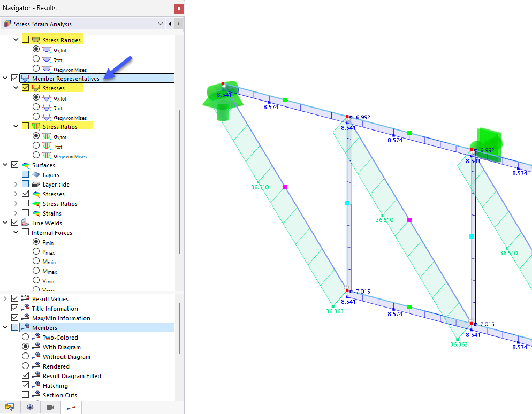Collapse the Stress Ratios node under Member Representatives
532x414 pixels.
[x=16, y=126]
